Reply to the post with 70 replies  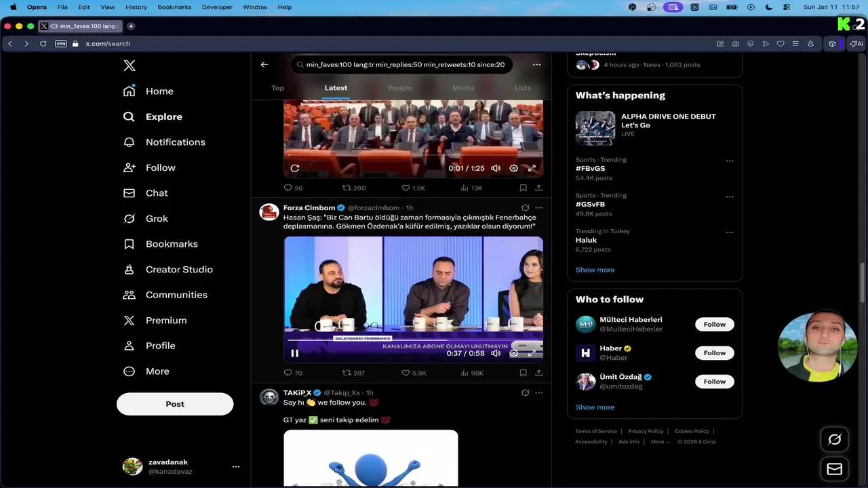point(293,373)
